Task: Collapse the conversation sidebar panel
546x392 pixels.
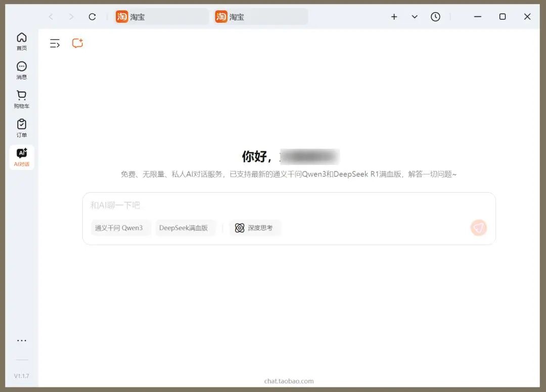Action: click(55, 43)
